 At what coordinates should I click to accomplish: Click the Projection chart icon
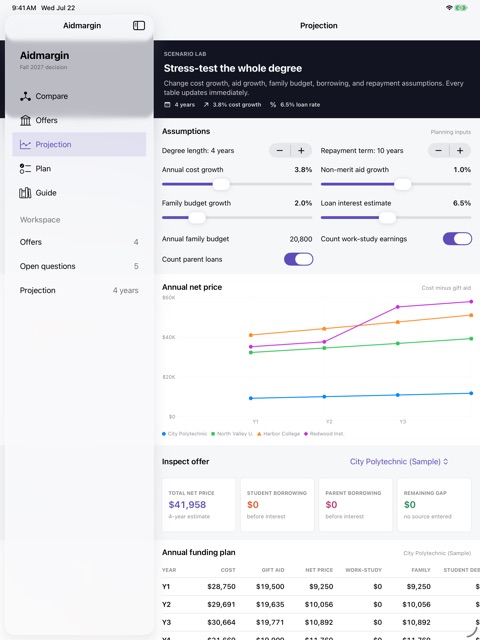coord(25,144)
